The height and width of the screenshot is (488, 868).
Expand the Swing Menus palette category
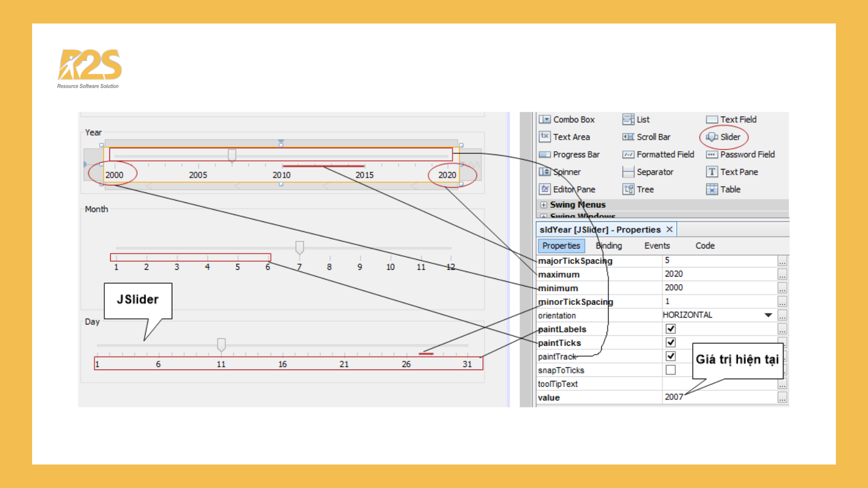544,205
